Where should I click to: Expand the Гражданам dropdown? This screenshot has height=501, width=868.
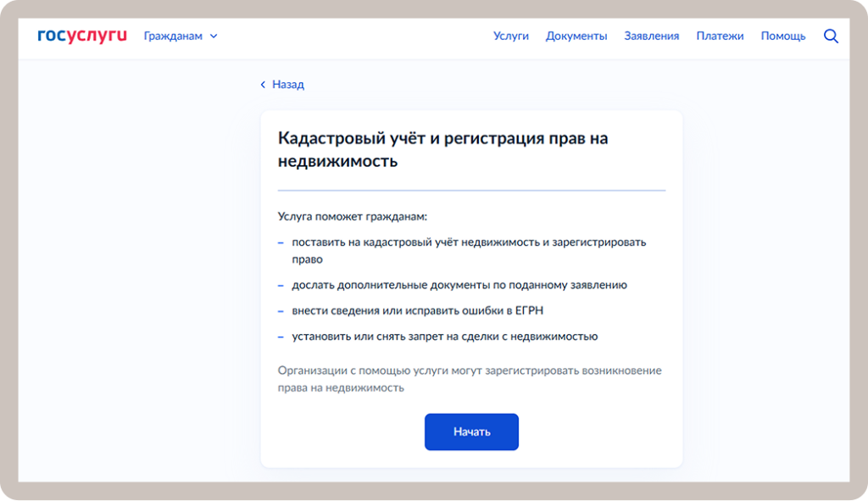pyautogui.click(x=181, y=36)
